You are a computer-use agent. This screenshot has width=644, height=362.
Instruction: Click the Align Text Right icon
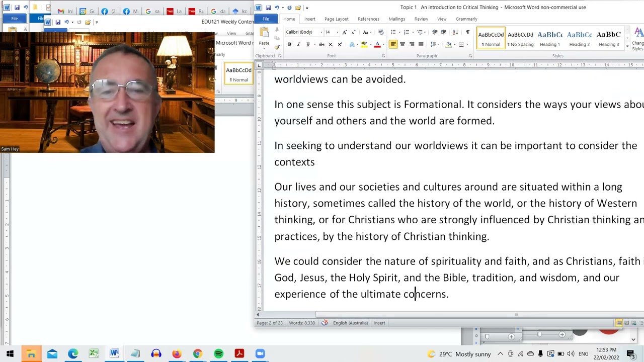pos(412,44)
